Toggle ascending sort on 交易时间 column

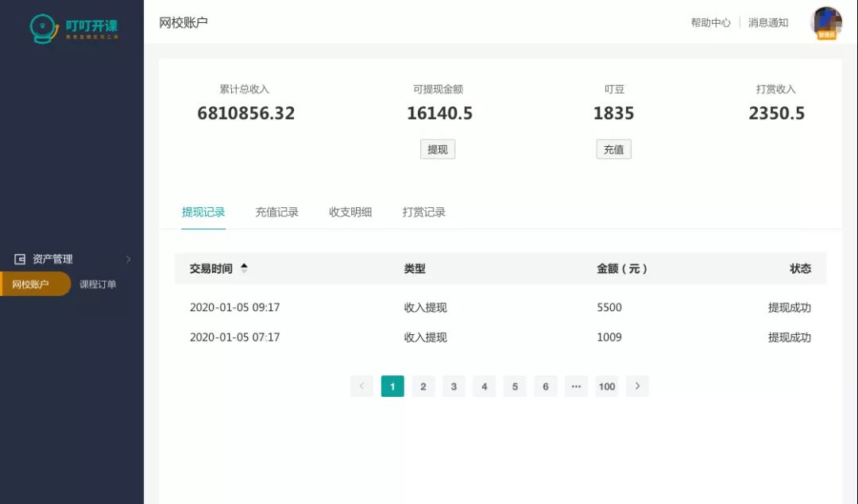(x=244, y=265)
